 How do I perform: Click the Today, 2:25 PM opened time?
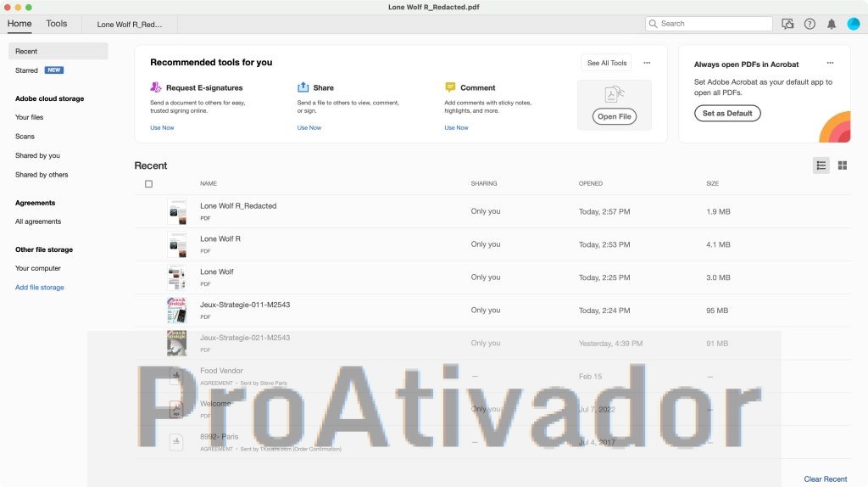[604, 277]
